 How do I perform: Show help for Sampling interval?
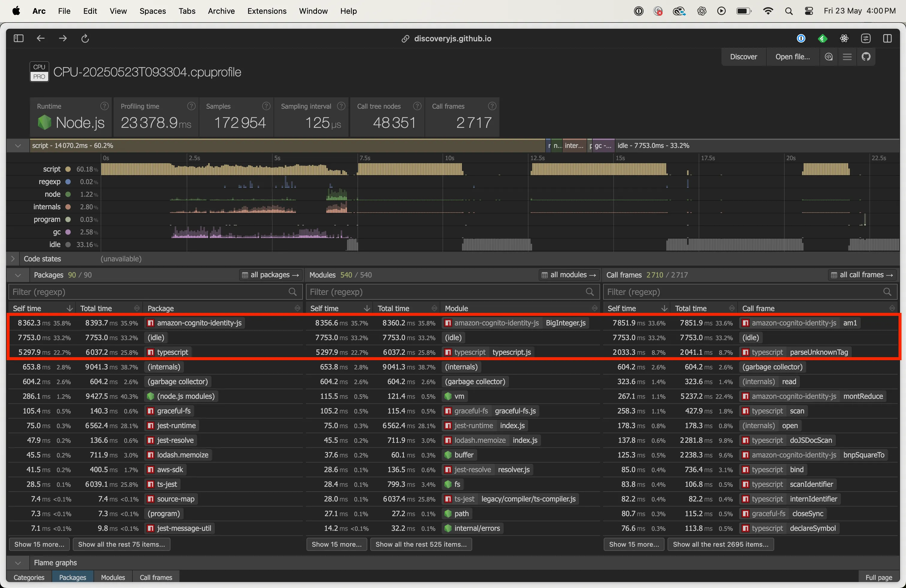pyautogui.click(x=342, y=106)
